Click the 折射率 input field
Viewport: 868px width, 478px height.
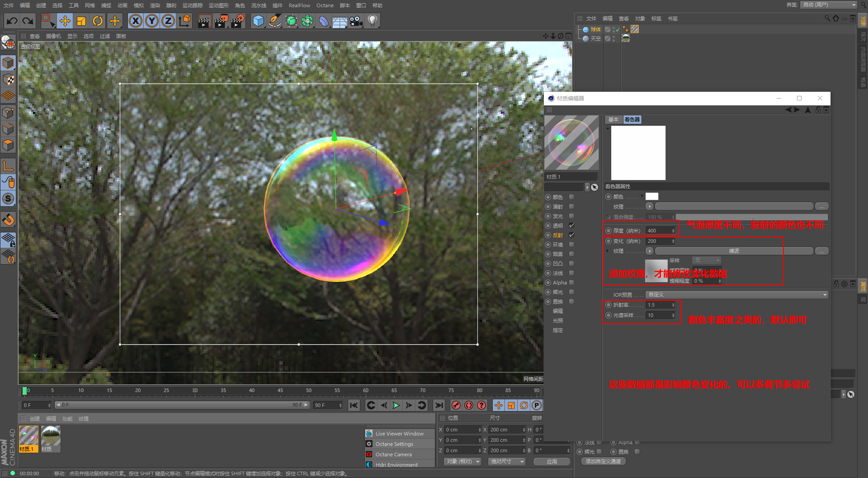point(658,305)
